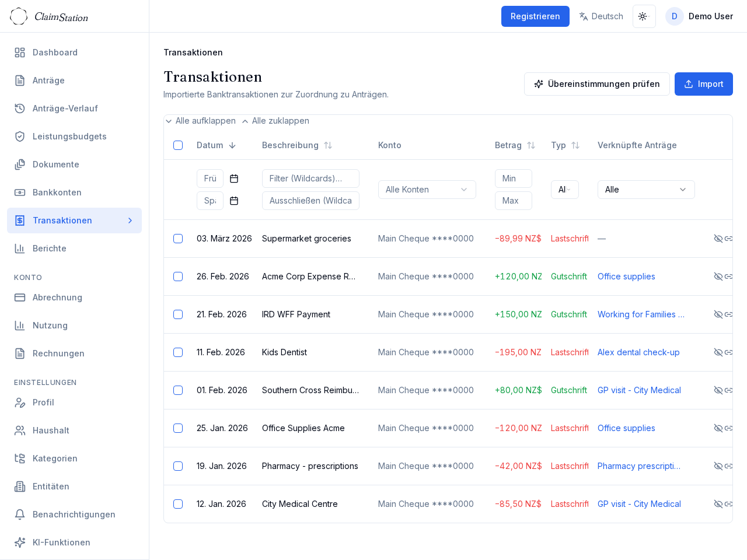
Task: Expand all rows with Alle aufklappen
Action: (200, 121)
